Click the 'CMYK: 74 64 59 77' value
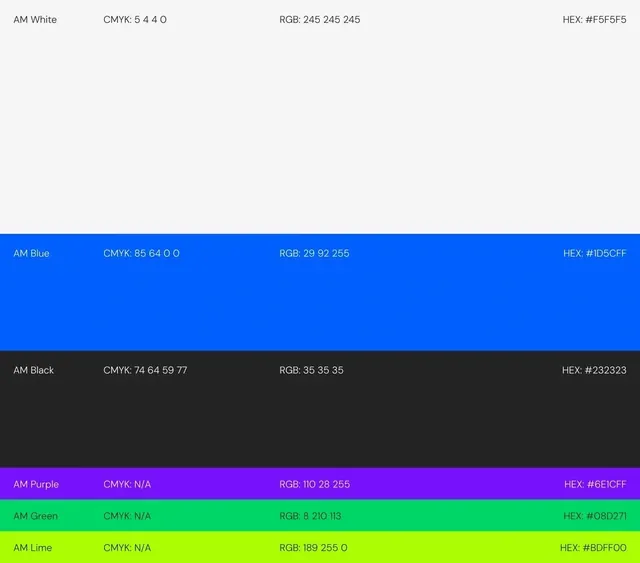Viewport: 640px width, 563px height. click(145, 370)
